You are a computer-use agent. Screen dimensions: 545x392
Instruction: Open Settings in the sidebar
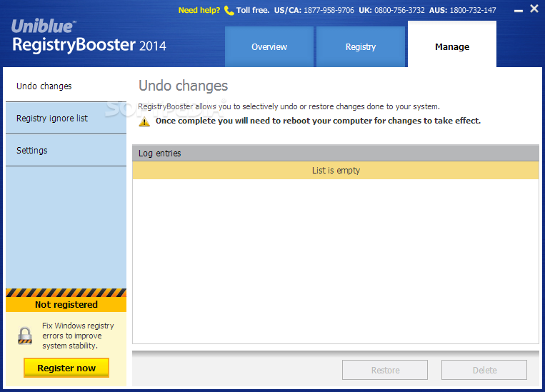click(x=66, y=151)
